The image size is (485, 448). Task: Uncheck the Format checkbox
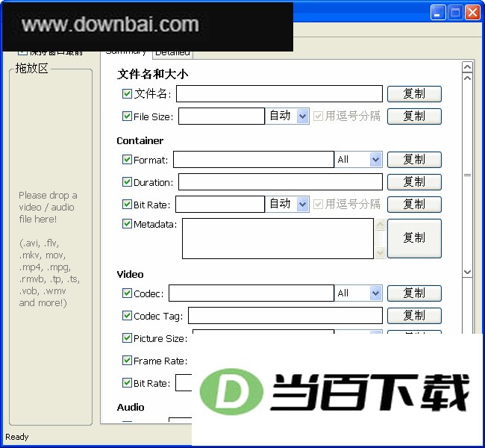(127, 160)
